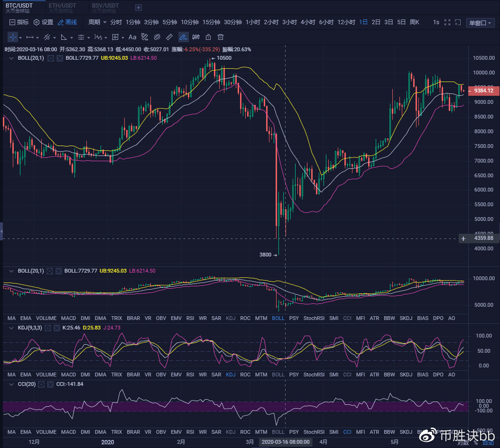Click the lock drawings padlock icon
The image size is (500, 448).
(208, 37)
